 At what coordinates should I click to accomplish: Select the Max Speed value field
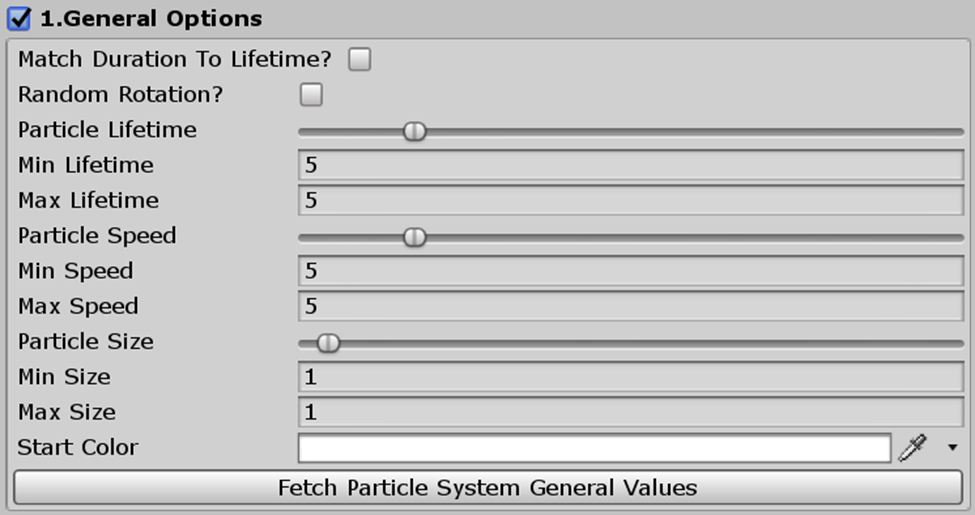pos(631,306)
